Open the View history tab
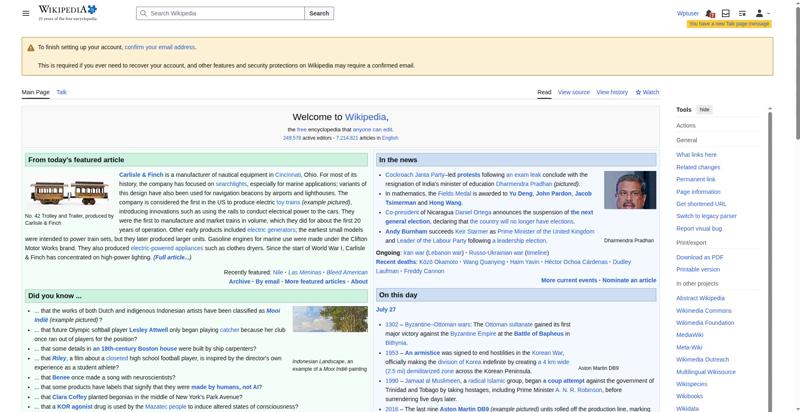The height and width of the screenshot is (412, 800). (x=612, y=92)
